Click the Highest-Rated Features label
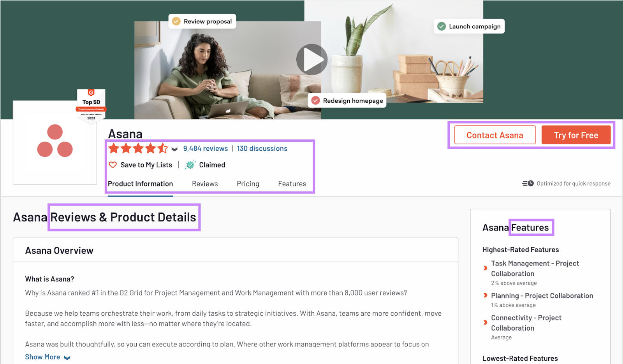Screen dimensions: 623x364 (x=521, y=250)
